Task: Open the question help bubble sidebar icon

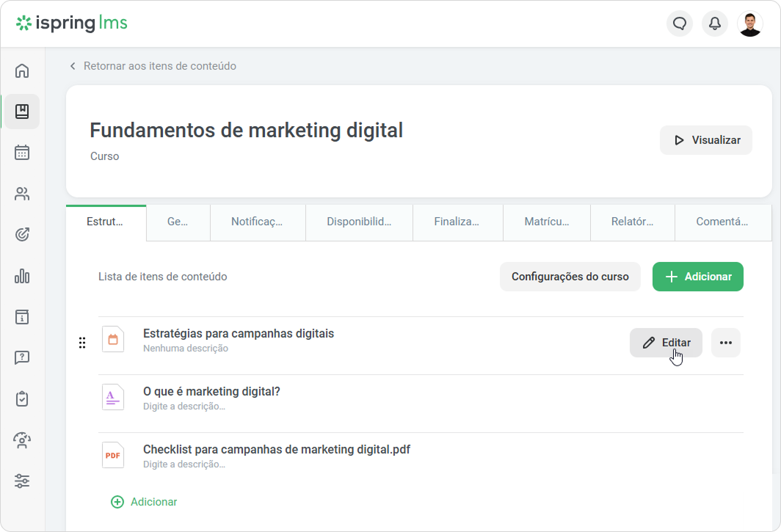Action: (x=22, y=357)
